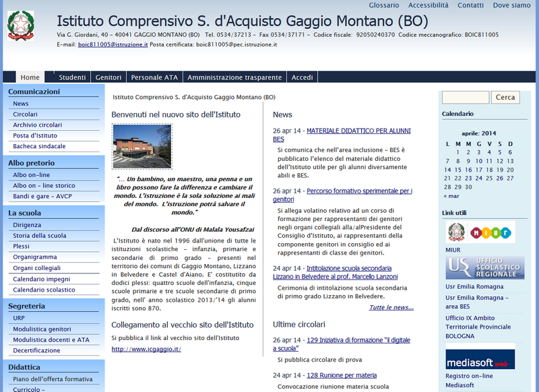Image resolution: width=539 pixels, height=392 pixels.
Task: Click the Segreteria sidebar heading
Action: point(26,306)
